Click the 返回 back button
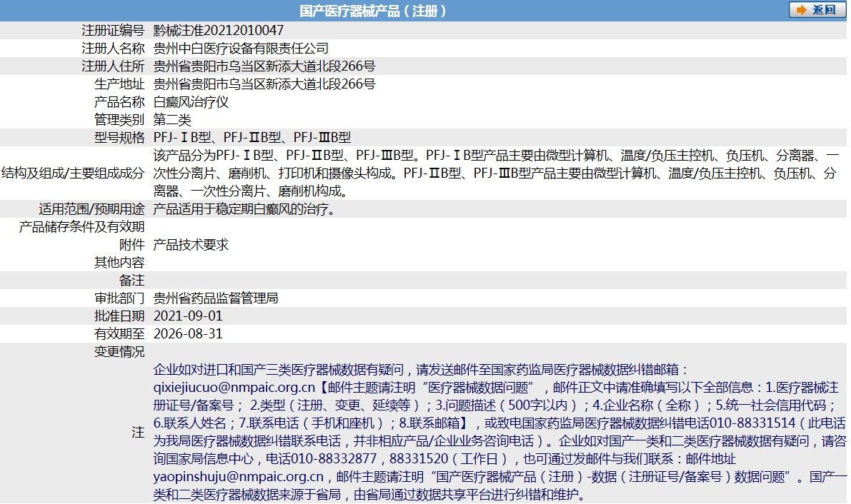 (x=817, y=10)
